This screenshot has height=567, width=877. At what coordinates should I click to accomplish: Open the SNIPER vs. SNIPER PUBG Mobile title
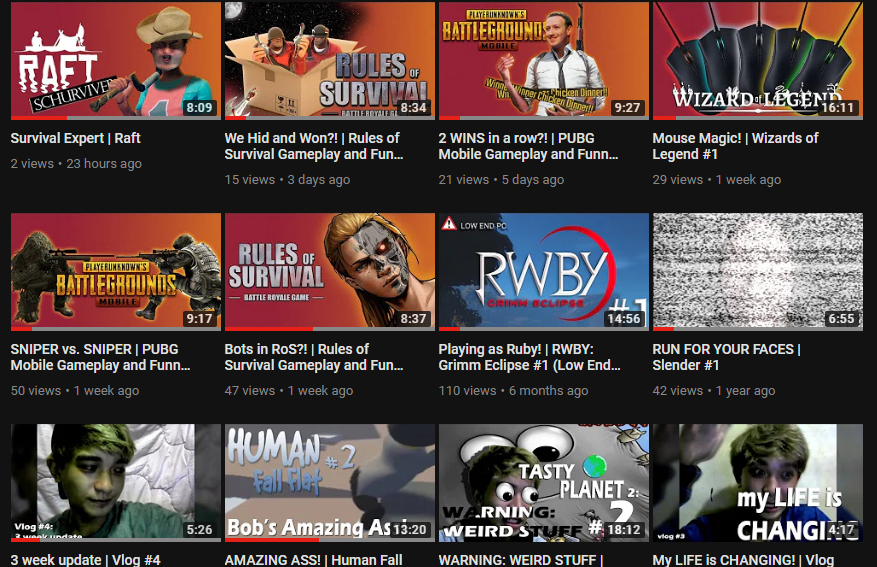point(100,357)
